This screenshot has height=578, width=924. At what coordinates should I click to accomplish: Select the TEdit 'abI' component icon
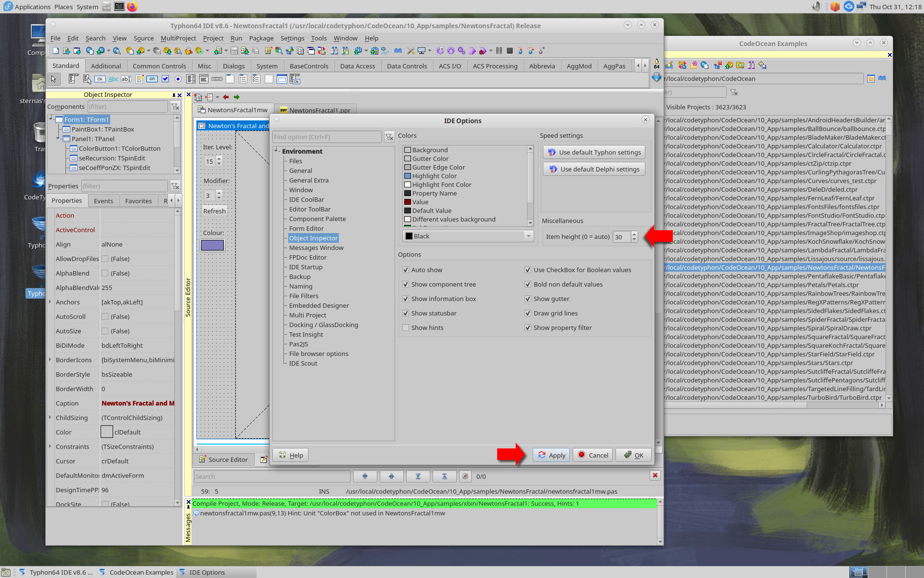tap(126, 79)
